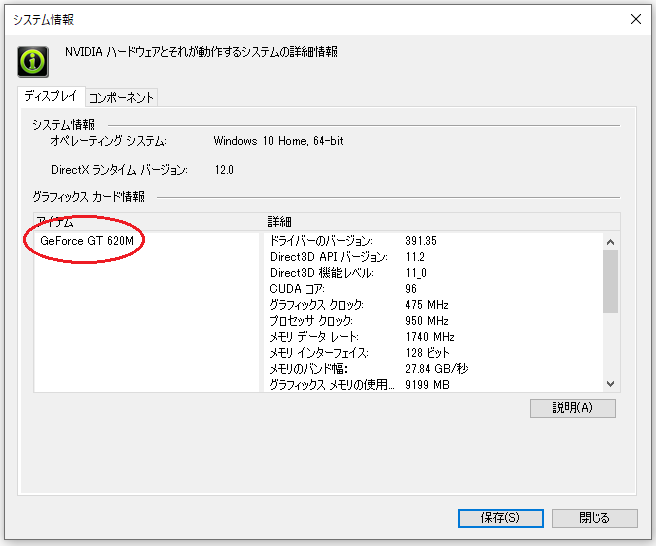Select the グラフィックス メモリの使用 row
This screenshot has width=656, height=546.
coord(433,384)
